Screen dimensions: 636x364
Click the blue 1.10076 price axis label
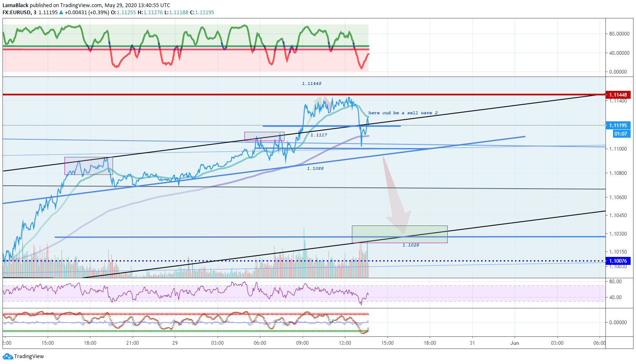tap(618, 261)
